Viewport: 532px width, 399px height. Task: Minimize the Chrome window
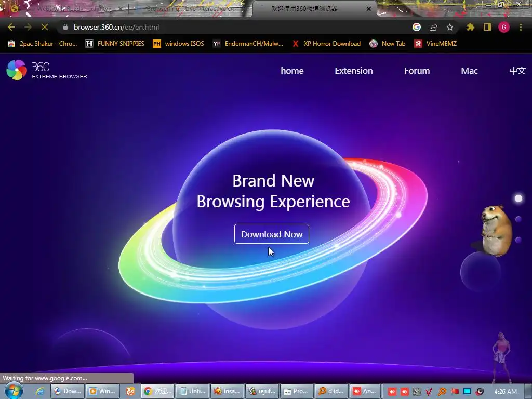pos(488,5)
